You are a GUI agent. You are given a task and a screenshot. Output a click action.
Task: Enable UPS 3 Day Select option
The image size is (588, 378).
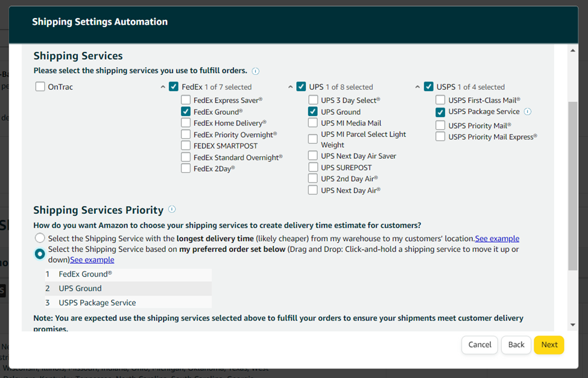coord(313,100)
